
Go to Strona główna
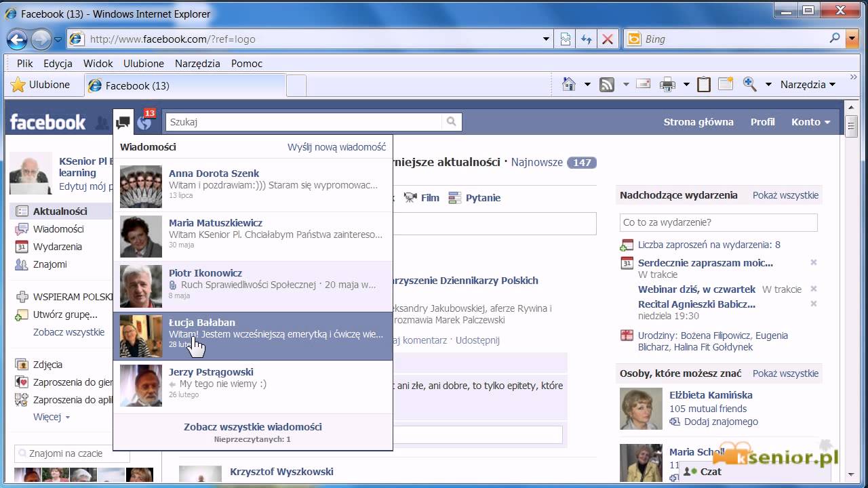tap(698, 122)
